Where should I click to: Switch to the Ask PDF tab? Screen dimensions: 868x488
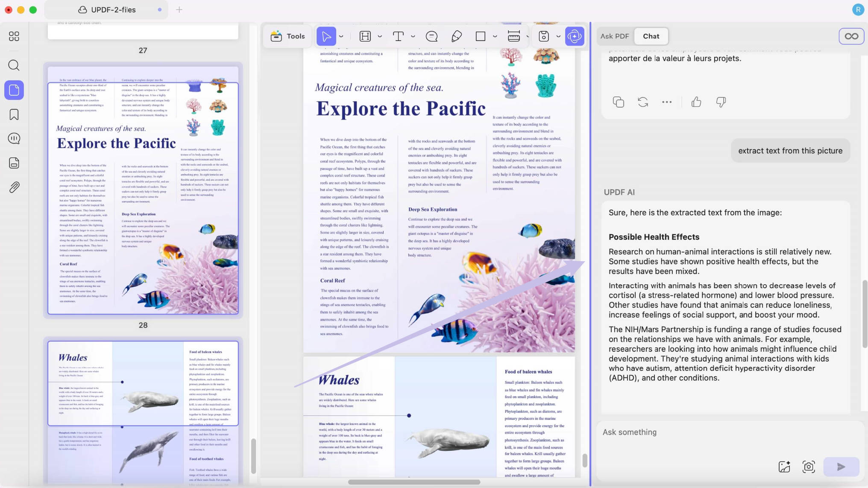(x=615, y=36)
